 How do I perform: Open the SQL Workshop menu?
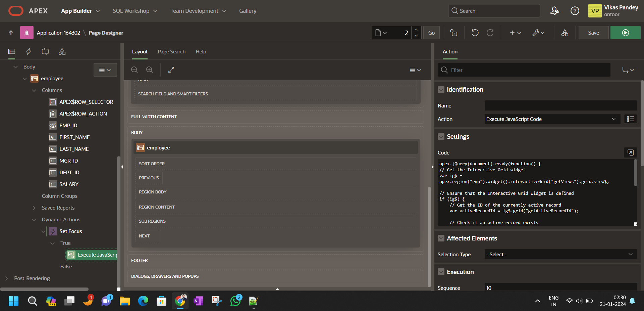click(x=135, y=11)
